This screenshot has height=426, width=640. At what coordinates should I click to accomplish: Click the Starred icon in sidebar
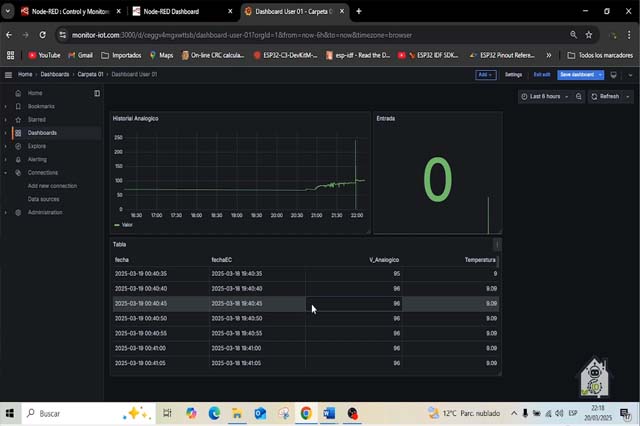(18, 119)
